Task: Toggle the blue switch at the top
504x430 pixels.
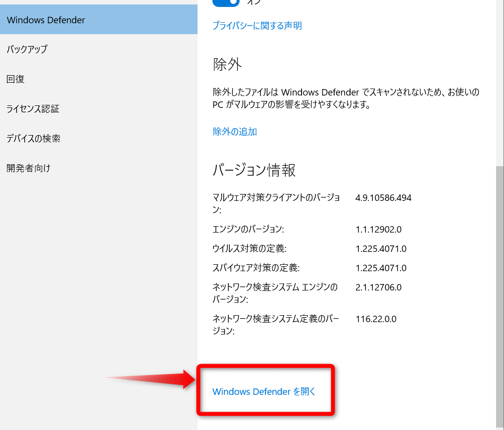Action: (x=226, y=2)
